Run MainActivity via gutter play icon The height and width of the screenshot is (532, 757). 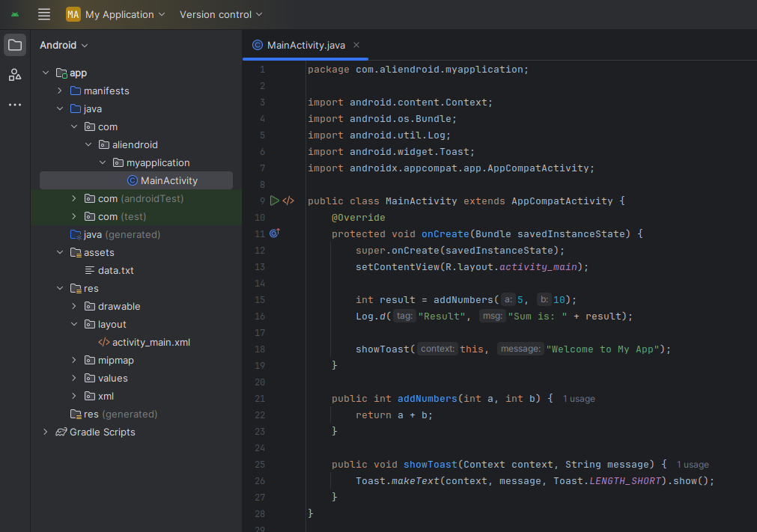pos(275,201)
